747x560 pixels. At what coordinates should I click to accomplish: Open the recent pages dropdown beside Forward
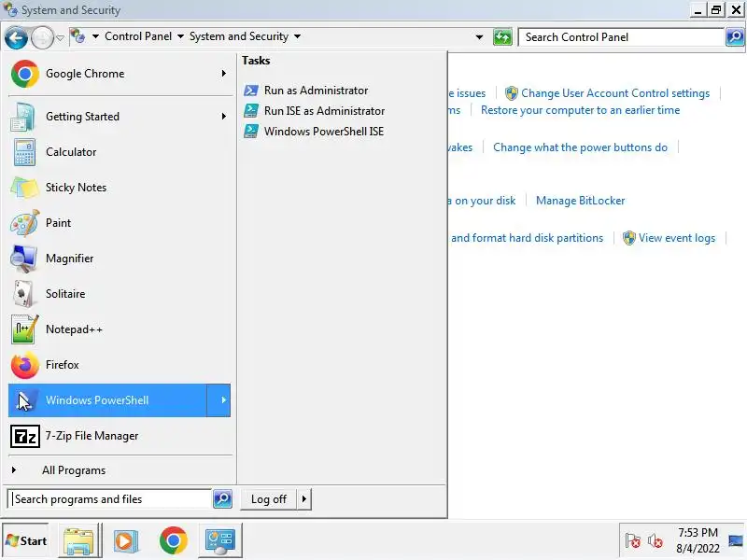coord(60,37)
